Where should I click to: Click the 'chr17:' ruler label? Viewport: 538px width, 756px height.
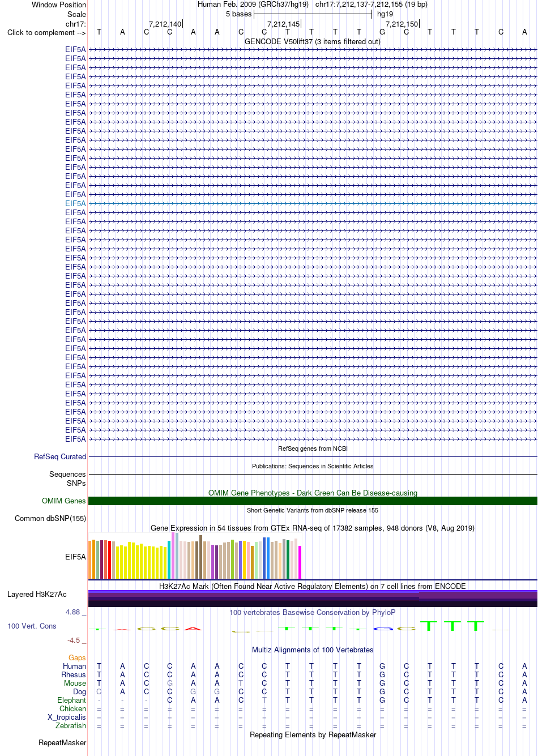(x=76, y=24)
